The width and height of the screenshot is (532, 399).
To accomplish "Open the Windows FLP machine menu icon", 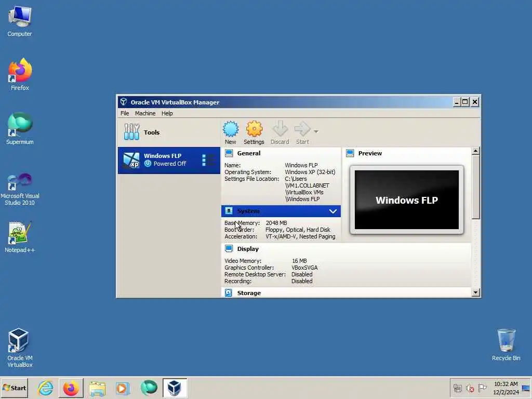I will point(208,160).
